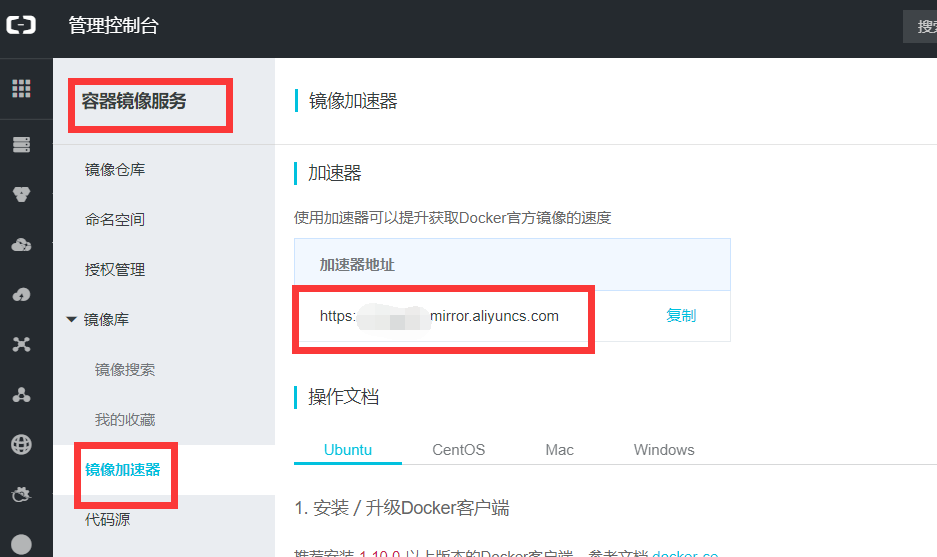
Task: Click the three-node cluster icon in the sidebar
Action: (21, 394)
